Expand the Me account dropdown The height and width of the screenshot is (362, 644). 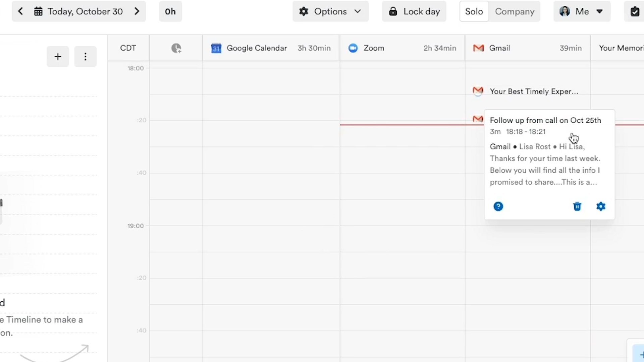pos(581,11)
